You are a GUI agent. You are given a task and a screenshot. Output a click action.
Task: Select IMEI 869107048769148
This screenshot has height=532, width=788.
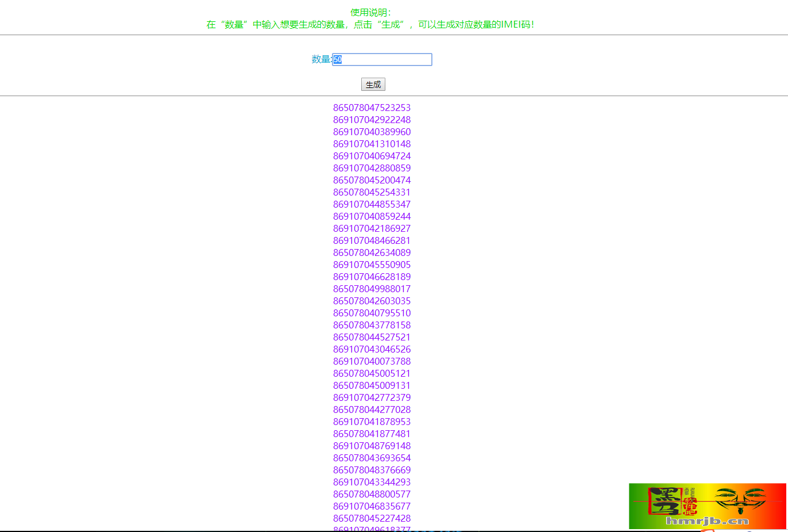point(372,446)
